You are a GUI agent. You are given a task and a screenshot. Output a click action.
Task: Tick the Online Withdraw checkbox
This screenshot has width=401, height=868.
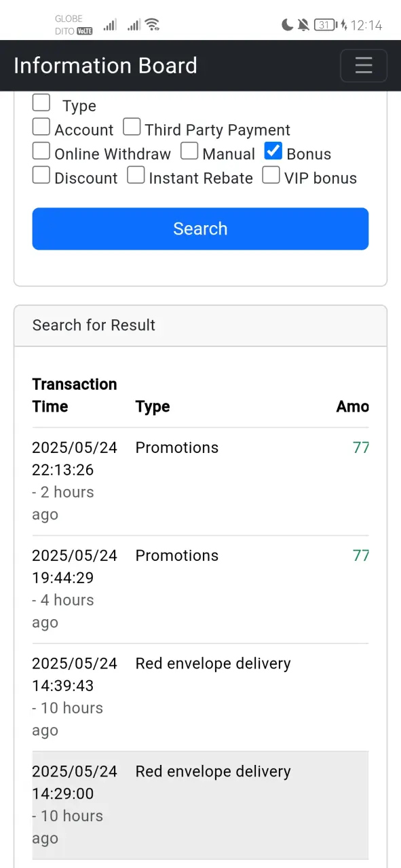click(x=41, y=151)
